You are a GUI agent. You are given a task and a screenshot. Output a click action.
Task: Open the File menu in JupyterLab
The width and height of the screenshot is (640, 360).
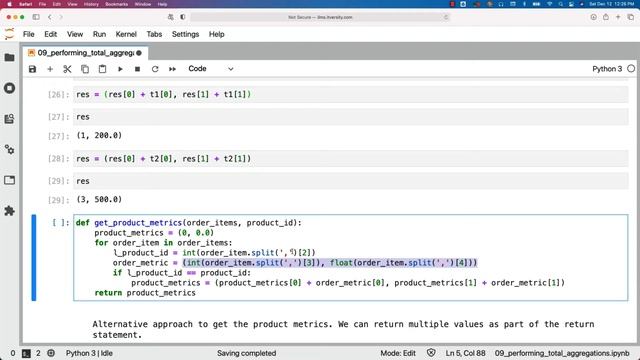point(29,34)
